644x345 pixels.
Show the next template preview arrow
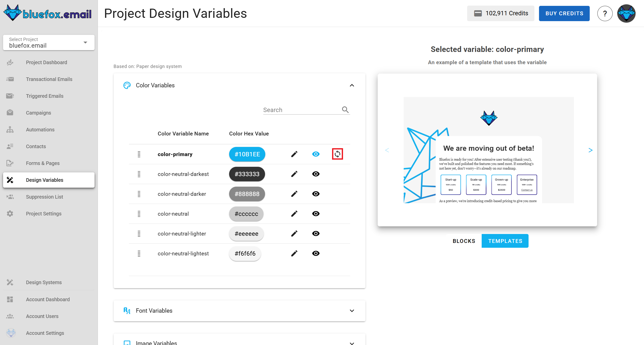tap(590, 150)
